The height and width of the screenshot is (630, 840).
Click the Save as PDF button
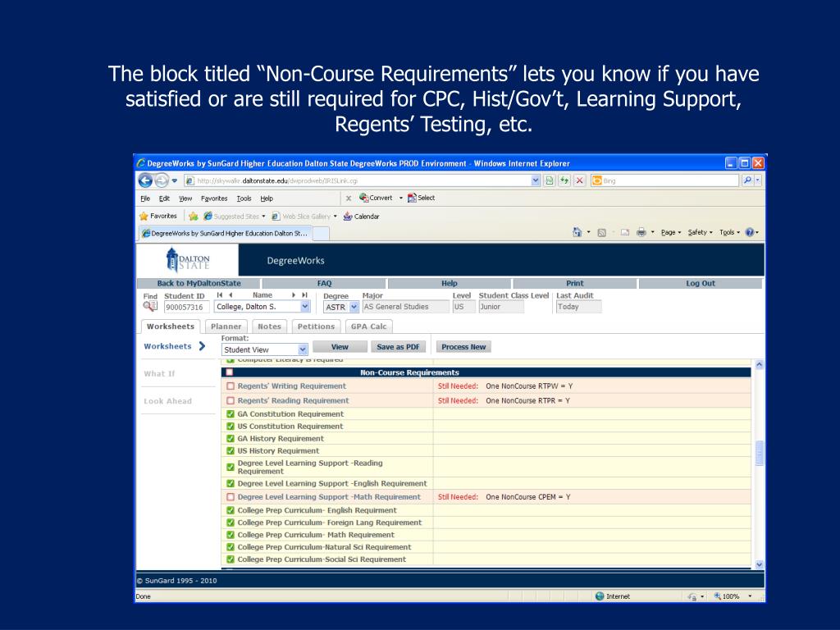(x=398, y=347)
